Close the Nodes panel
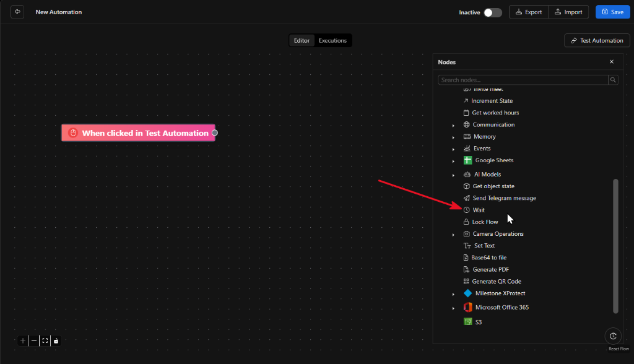Image resolution: width=634 pixels, height=364 pixels. click(x=611, y=62)
